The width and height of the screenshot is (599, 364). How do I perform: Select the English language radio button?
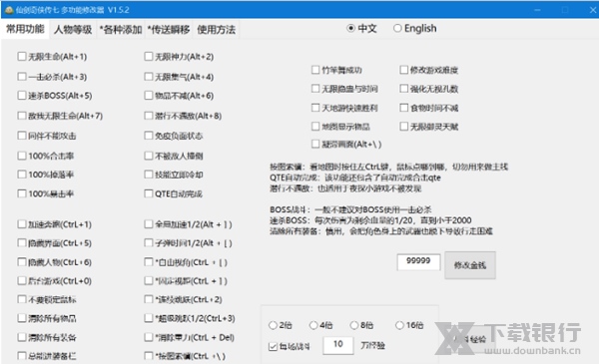(x=397, y=28)
